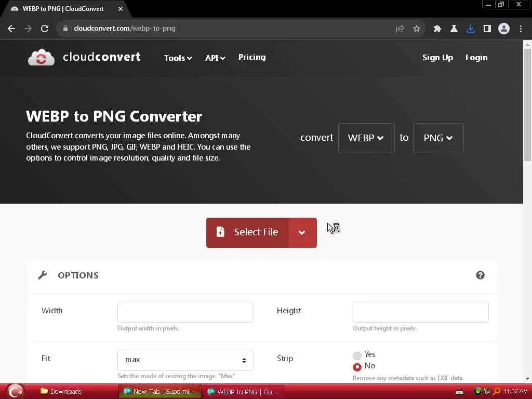Open Select File source dropdown arrow
The height and width of the screenshot is (399, 532).
click(x=302, y=233)
